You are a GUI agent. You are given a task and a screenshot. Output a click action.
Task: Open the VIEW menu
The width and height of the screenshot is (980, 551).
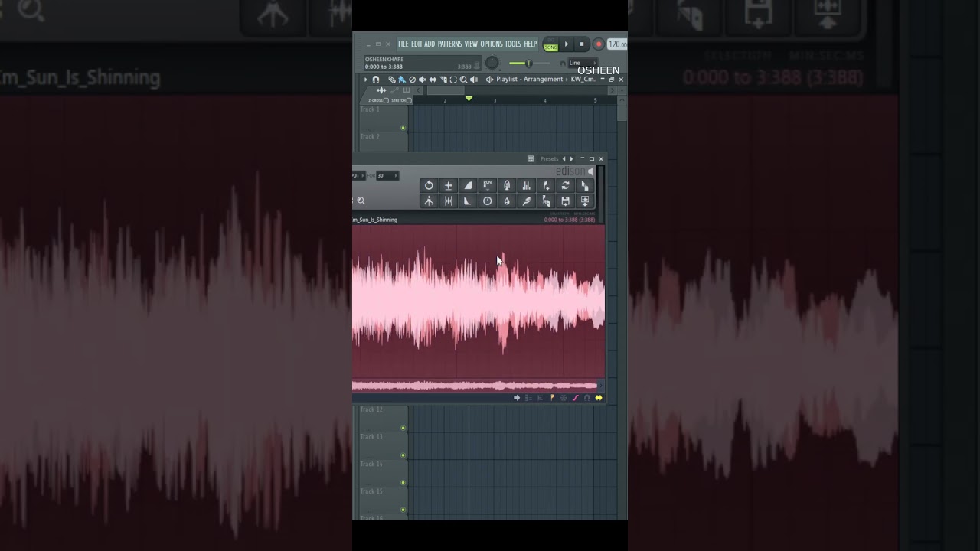[x=471, y=44]
